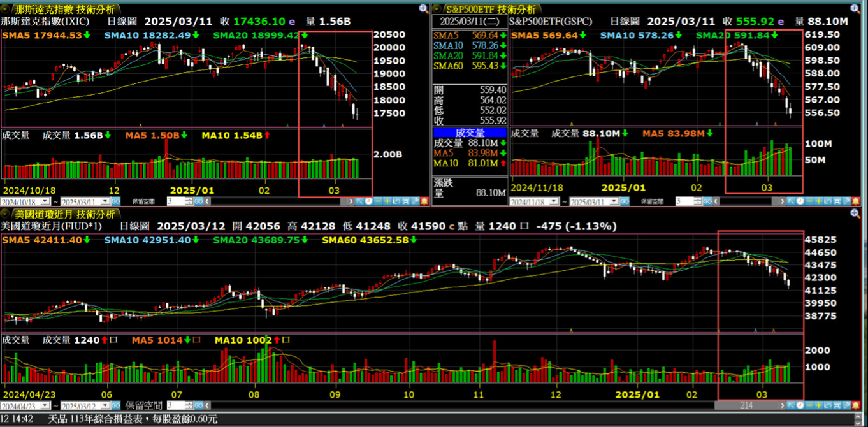Screen dimensions: 868x427
Task: Click S&P500ETF 保留空間 number field
Action: (x=684, y=201)
